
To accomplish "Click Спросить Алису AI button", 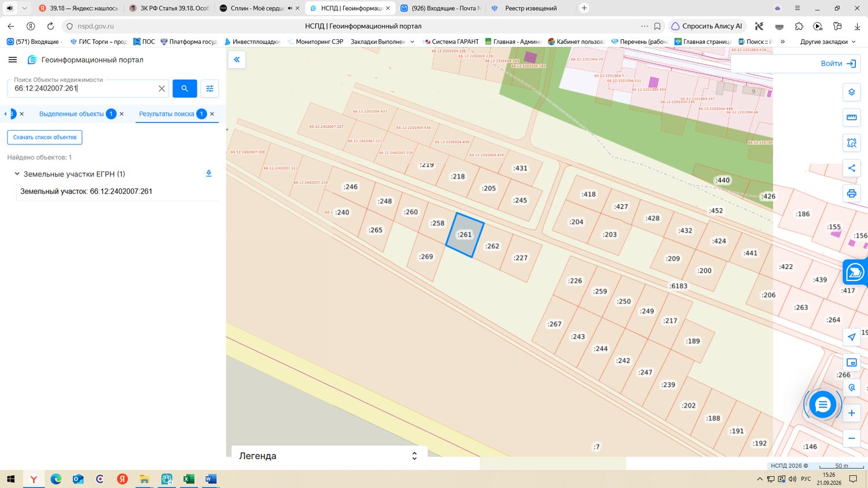I will (x=707, y=26).
